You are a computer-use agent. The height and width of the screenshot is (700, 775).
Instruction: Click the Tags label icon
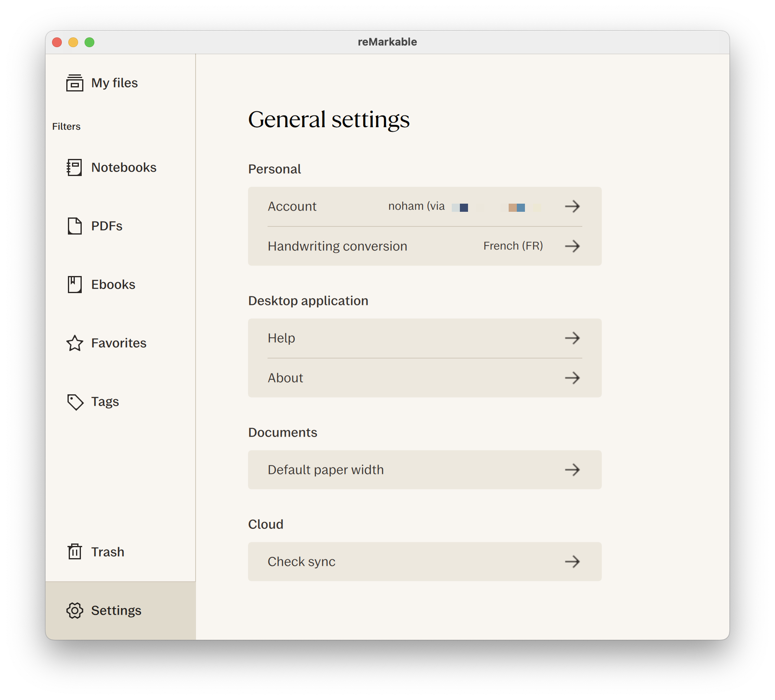74,402
